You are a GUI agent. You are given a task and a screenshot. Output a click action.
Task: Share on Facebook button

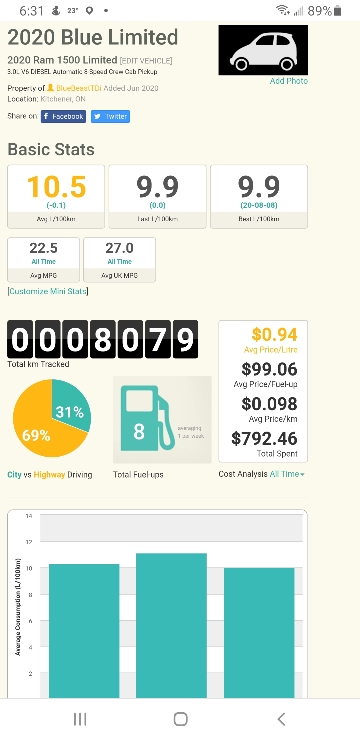[63, 117]
